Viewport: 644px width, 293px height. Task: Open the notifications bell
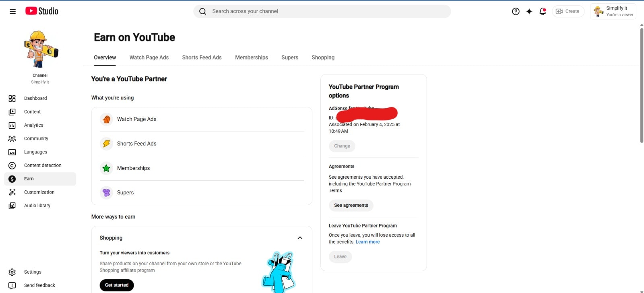[543, 11]
